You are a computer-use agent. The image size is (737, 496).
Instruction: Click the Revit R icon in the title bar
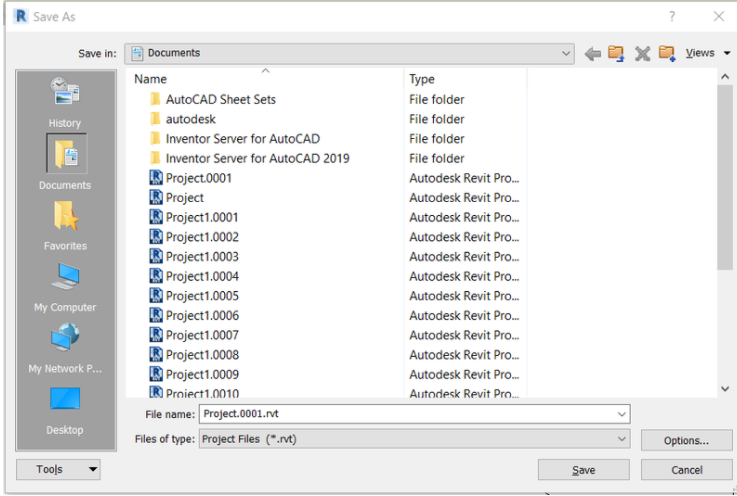[21, 16]
